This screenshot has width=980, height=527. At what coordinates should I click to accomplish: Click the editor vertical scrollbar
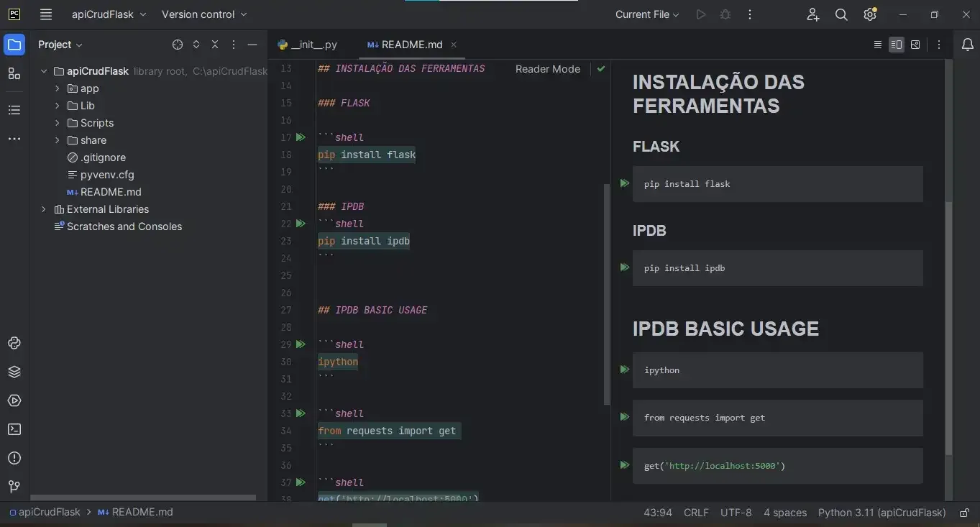tap(606, 293)
